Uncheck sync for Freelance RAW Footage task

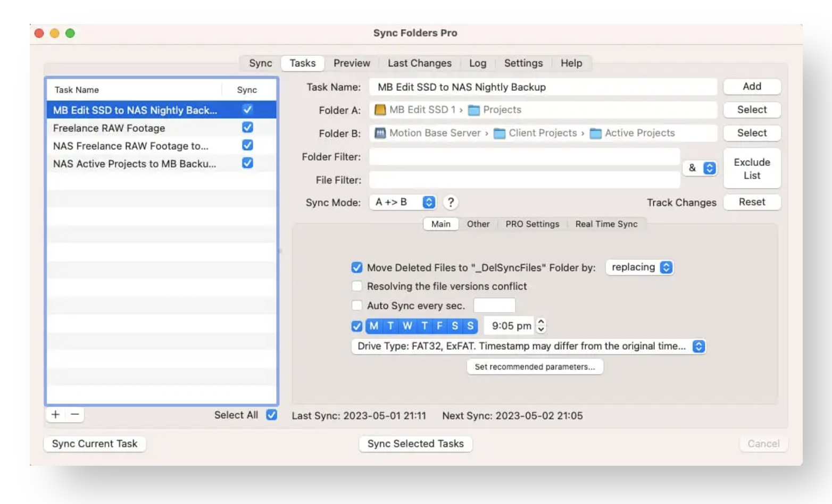point(247,128)
